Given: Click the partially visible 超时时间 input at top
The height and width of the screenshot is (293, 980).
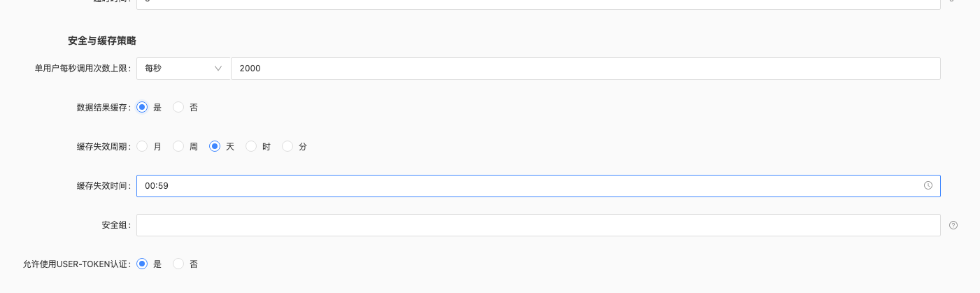Looking at the screenshot, I should click(x=539, y=4).
